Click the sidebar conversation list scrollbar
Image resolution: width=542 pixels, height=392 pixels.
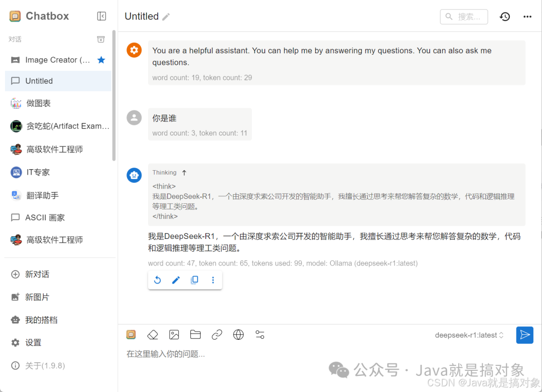click(114, 96)
